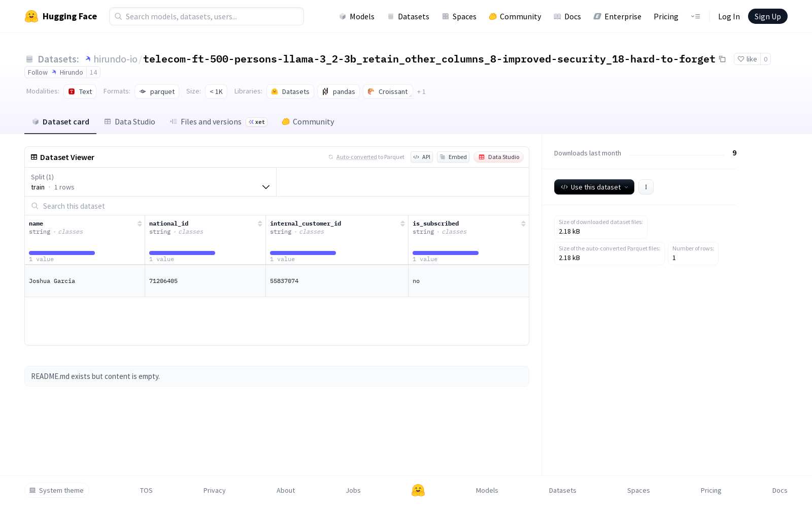Click the like count badge
The height and width of the screenshot is (508, 812).
[x=765, y=59]
